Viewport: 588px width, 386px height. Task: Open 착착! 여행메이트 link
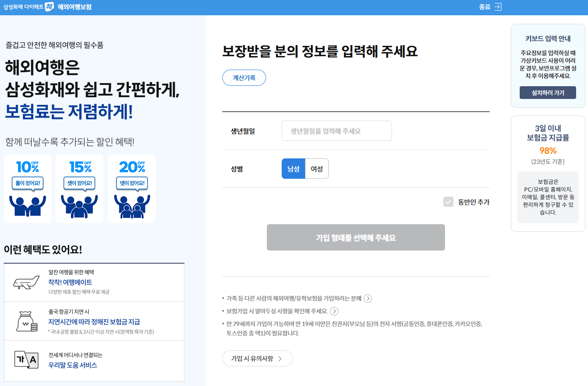pos(70,282)
